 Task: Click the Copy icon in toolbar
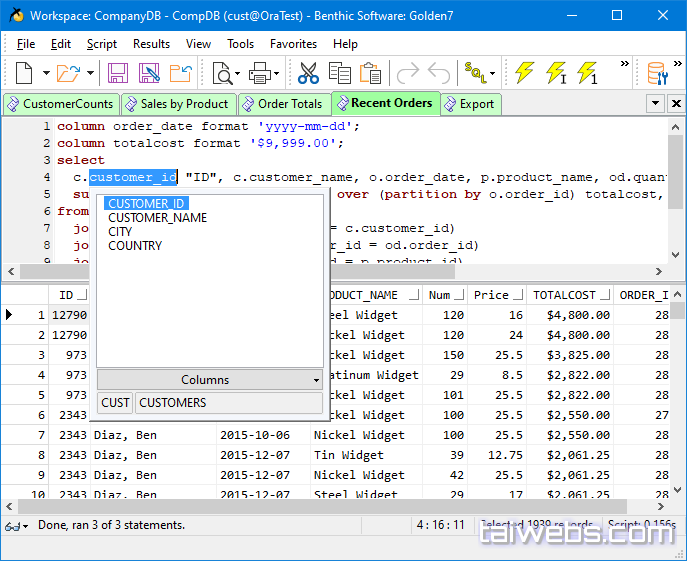[x=339, y=73]
